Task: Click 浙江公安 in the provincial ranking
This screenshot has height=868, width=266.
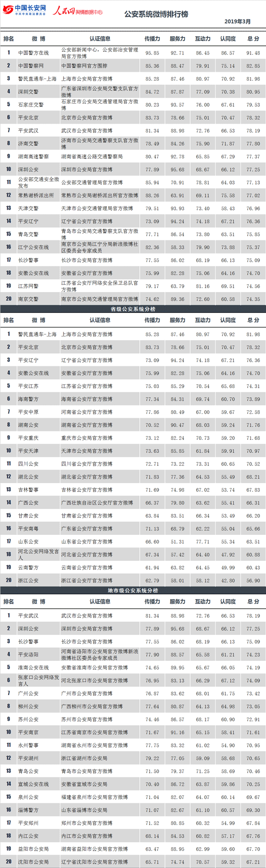Action: (29, 581)
